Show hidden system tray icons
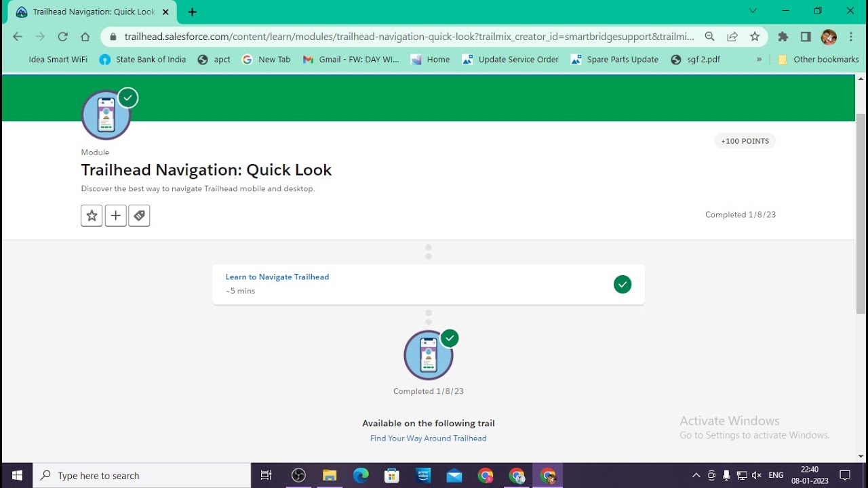Screen dimensions: 868x488 696,476
